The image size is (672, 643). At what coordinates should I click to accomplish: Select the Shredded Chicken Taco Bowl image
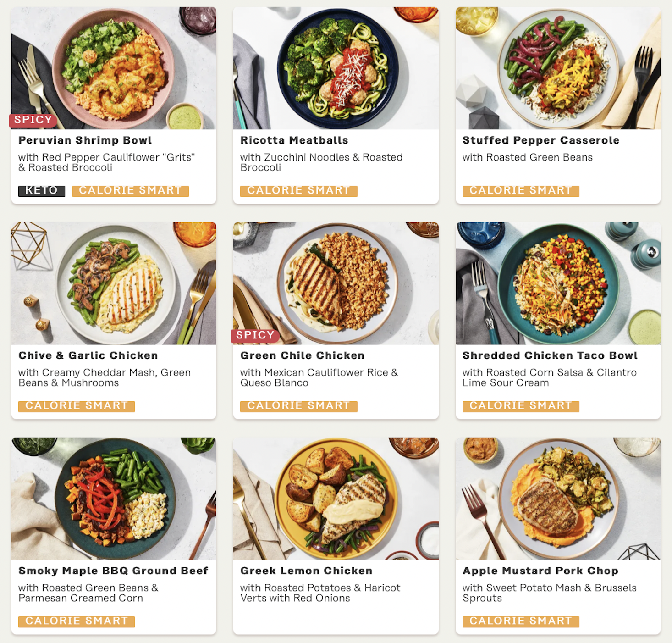tap(558, 283)
